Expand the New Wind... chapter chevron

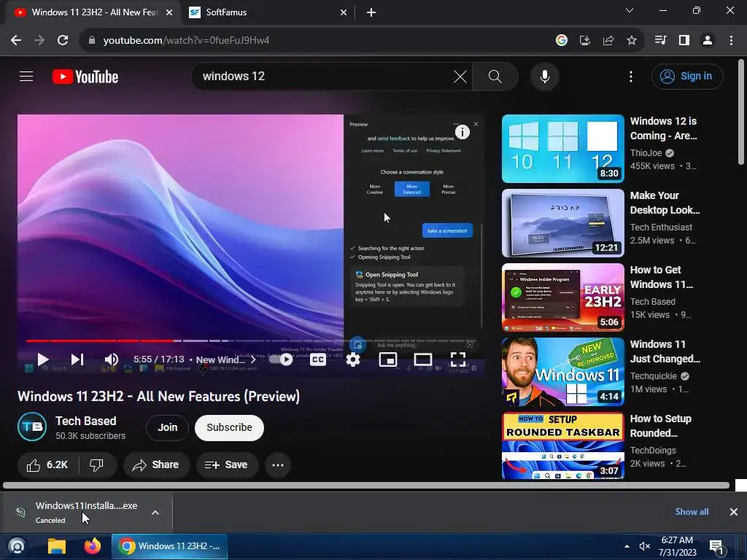pos(253,359)
